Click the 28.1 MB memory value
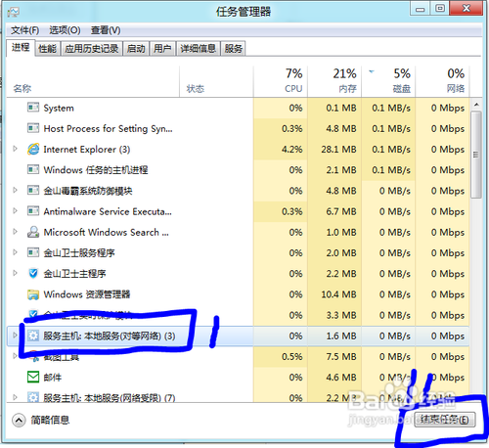The height and width of the screenshot is (448, 489). click(x=338, y=150)
